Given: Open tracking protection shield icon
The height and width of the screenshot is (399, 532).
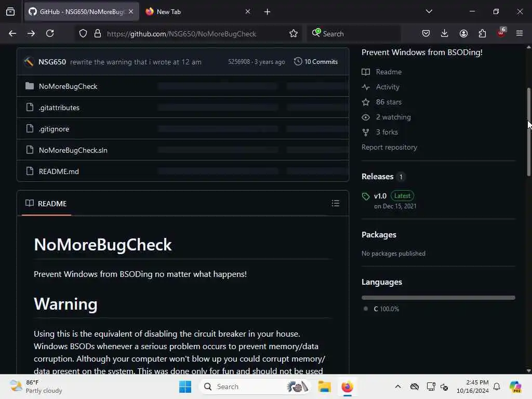Looking at the screenshot, I should click(x=83, y=33).
